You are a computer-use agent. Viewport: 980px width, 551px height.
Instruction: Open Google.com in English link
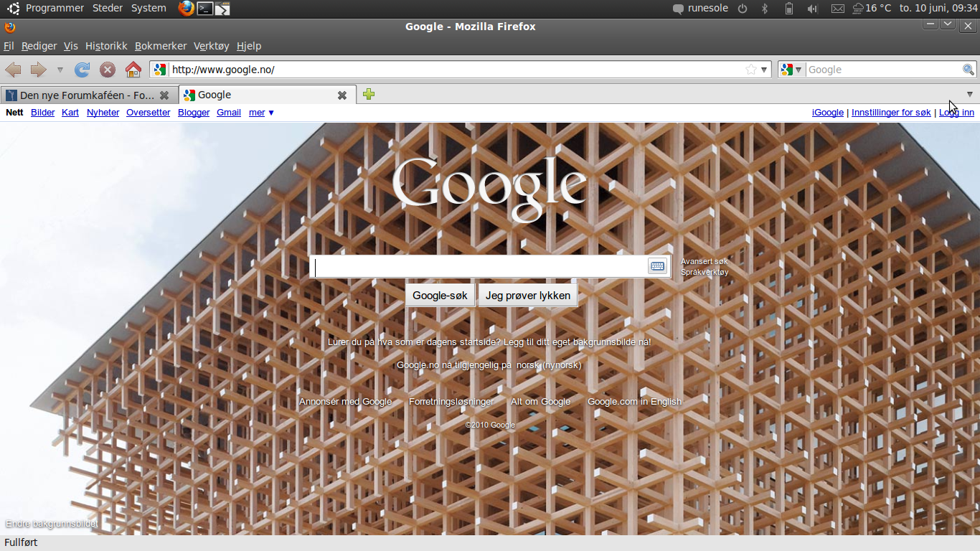(x=635, y=402)
